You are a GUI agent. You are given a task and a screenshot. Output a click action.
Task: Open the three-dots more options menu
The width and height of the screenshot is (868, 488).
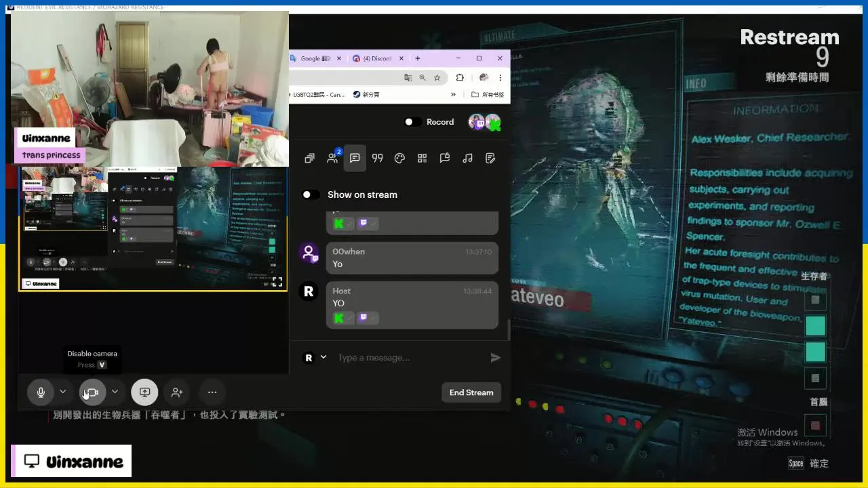click(x=212, y=392)
